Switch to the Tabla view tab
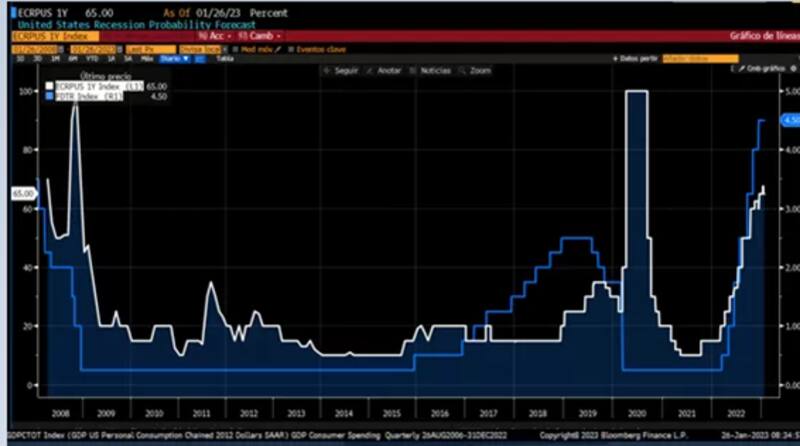The width and height of the screenshot is (800, 446). (224, 59)
